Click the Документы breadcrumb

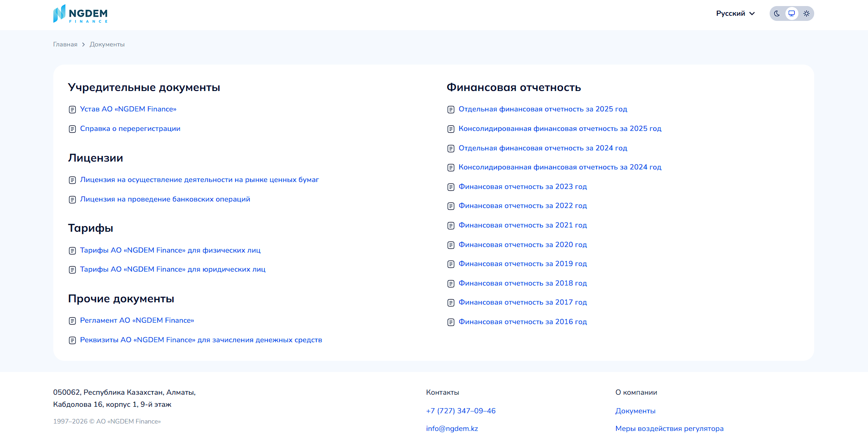tap(107, 45)
